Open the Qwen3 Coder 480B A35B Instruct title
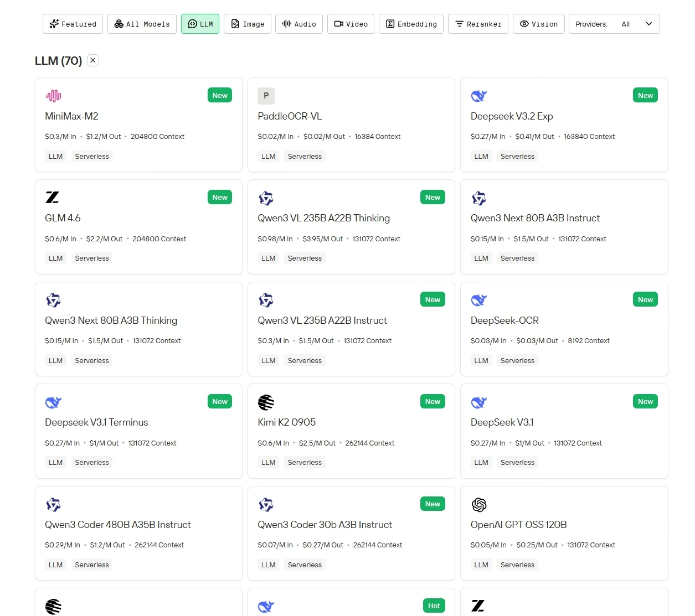695x616 pixels. click(x=118, y=525)
